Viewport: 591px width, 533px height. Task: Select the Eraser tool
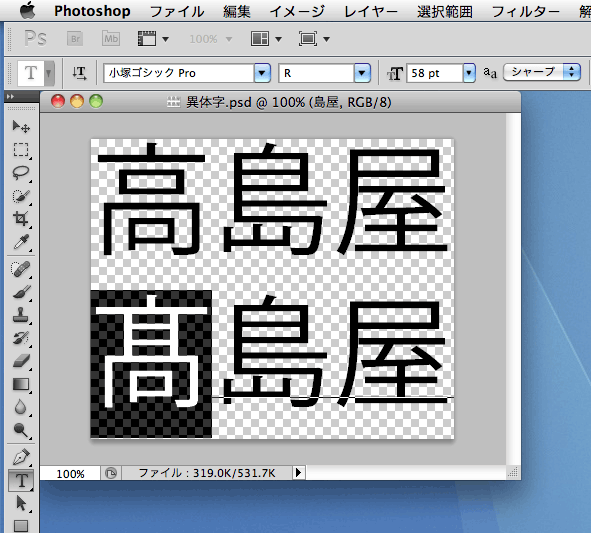point(21,361)
